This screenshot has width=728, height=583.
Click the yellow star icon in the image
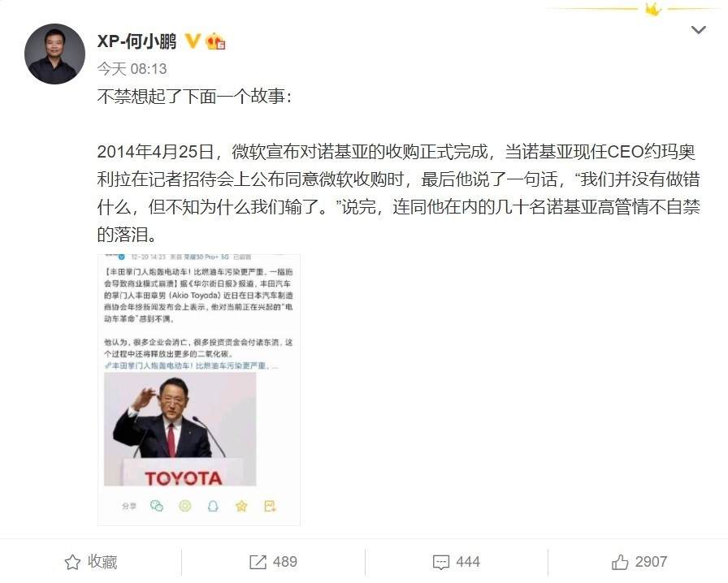click(241, 506)
